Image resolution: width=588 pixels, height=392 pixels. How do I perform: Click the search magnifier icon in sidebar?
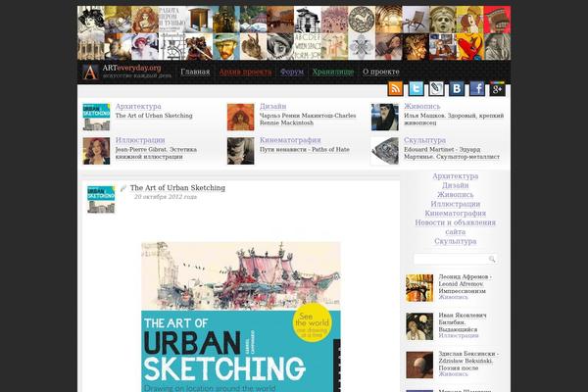point(492,259)
